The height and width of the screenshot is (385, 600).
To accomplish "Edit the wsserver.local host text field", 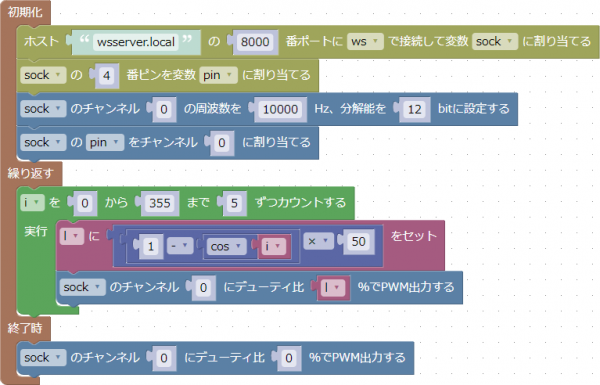I will pyautogui.click(x=136, y=42).
